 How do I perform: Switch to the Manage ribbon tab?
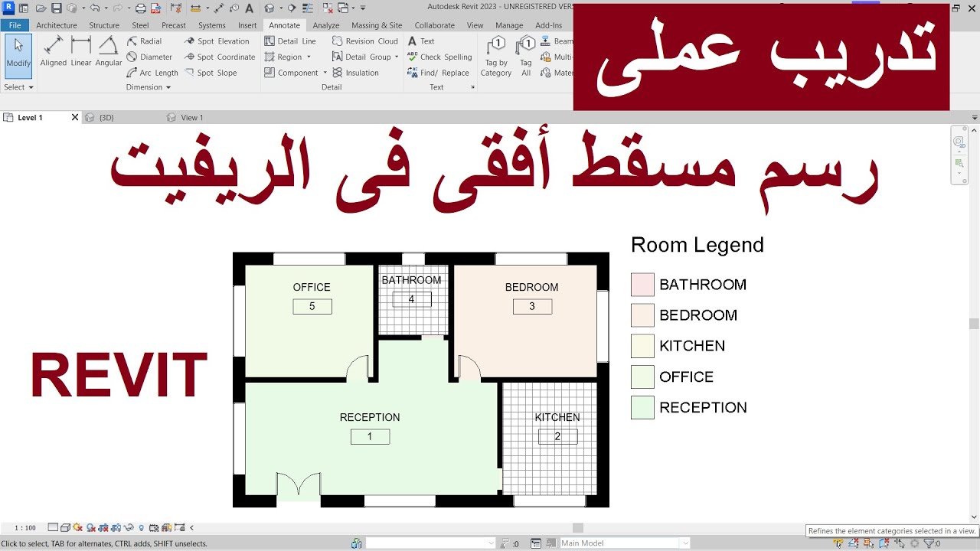(x=509, y=25)
